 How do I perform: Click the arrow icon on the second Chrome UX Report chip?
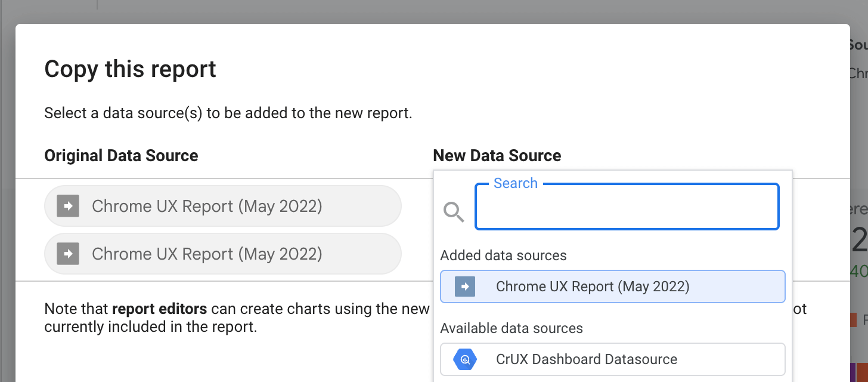[x=68, y=254]
